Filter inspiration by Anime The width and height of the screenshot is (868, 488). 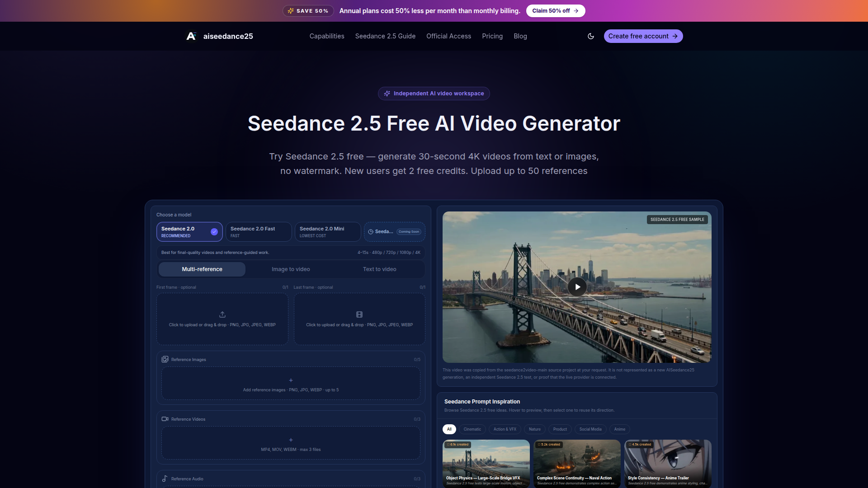[x=620, y=429]
